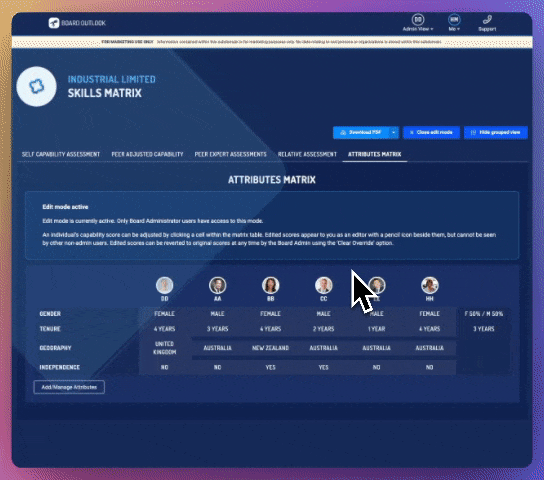Edit HH's Independence cell 'NO'
Viewport: 544px width, 480px height.
(430, 367)
